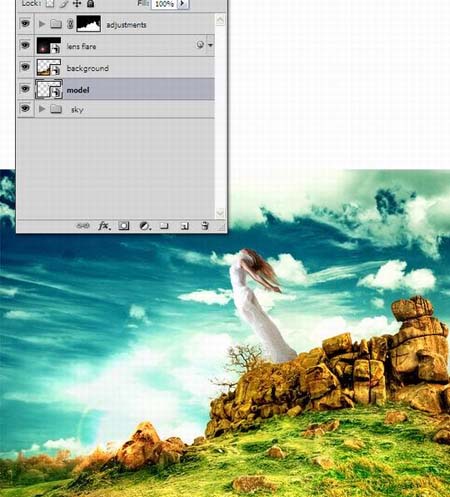Click the Lock transparent pixels icon

50,4
